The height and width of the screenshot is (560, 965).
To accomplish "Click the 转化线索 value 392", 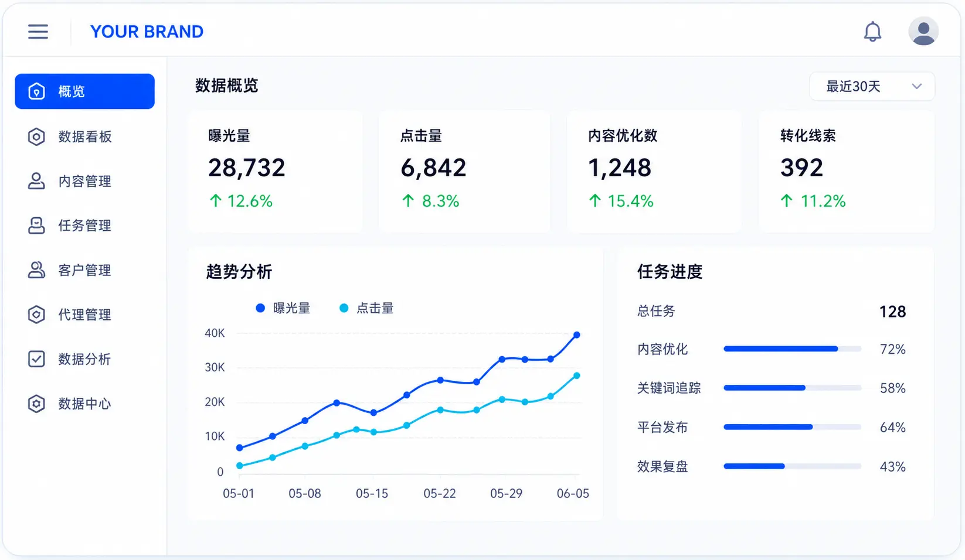I will (x=801, y=168).
